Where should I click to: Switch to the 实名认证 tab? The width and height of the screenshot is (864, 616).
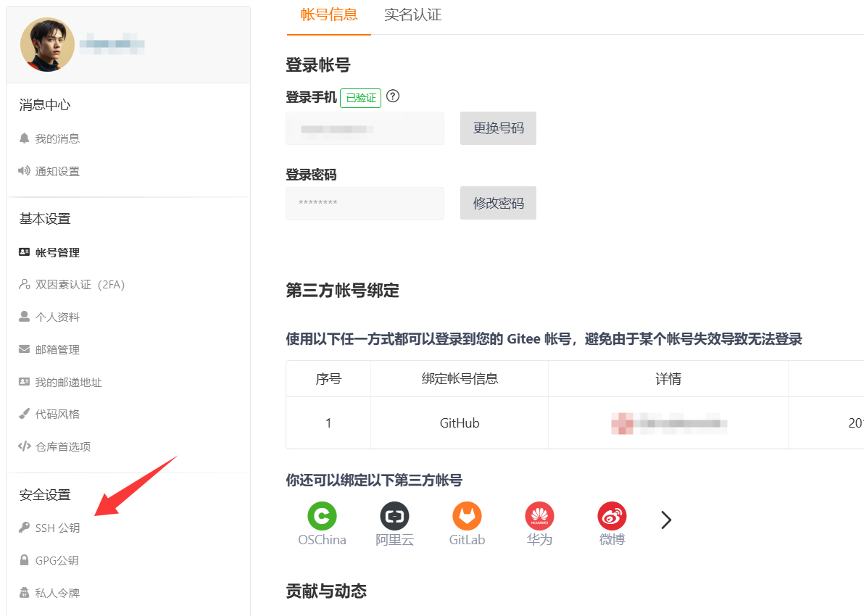(x=412, y=15)
